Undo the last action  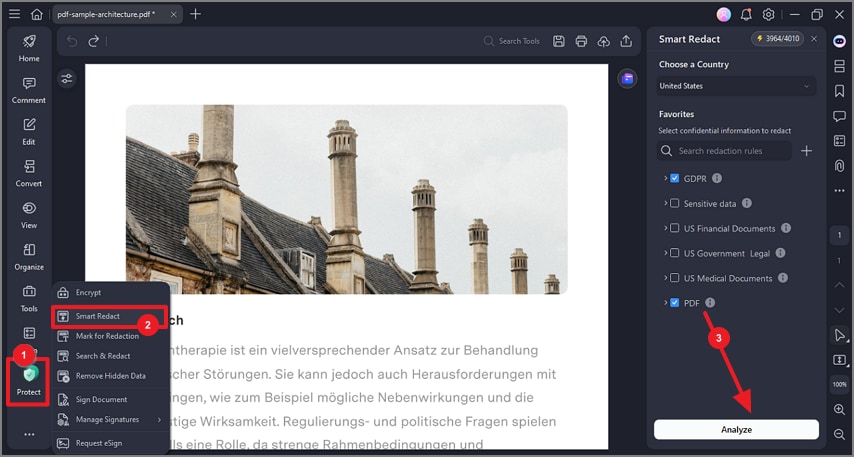point(72,41)
